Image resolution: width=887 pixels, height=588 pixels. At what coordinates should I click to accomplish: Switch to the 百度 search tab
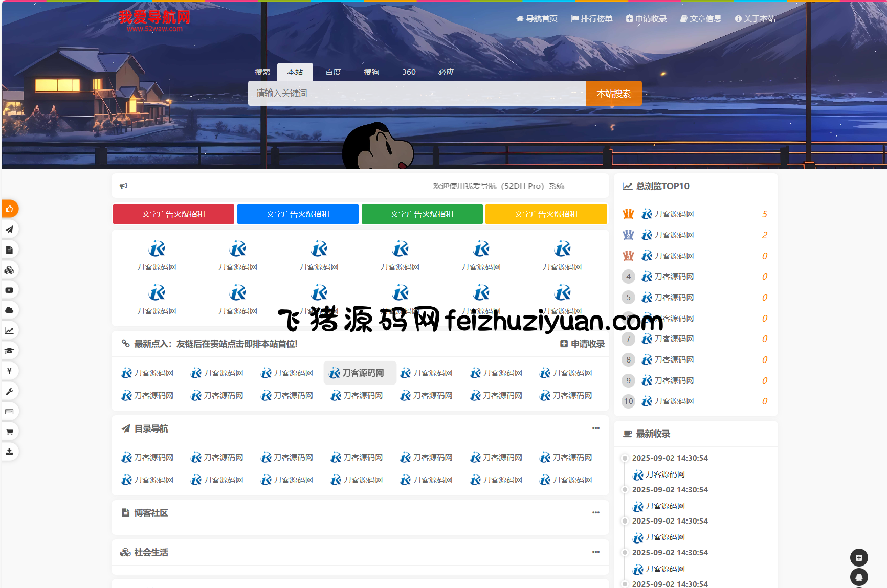coord(334,72)
